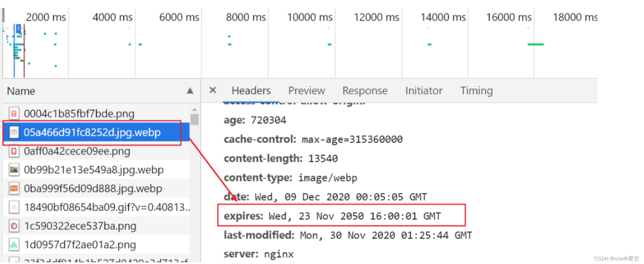Click the thumbnail icon of 05a466d91fc8252d.jpg.webp
The height and width of the screenshot is (264, 644).
point(14,132)
